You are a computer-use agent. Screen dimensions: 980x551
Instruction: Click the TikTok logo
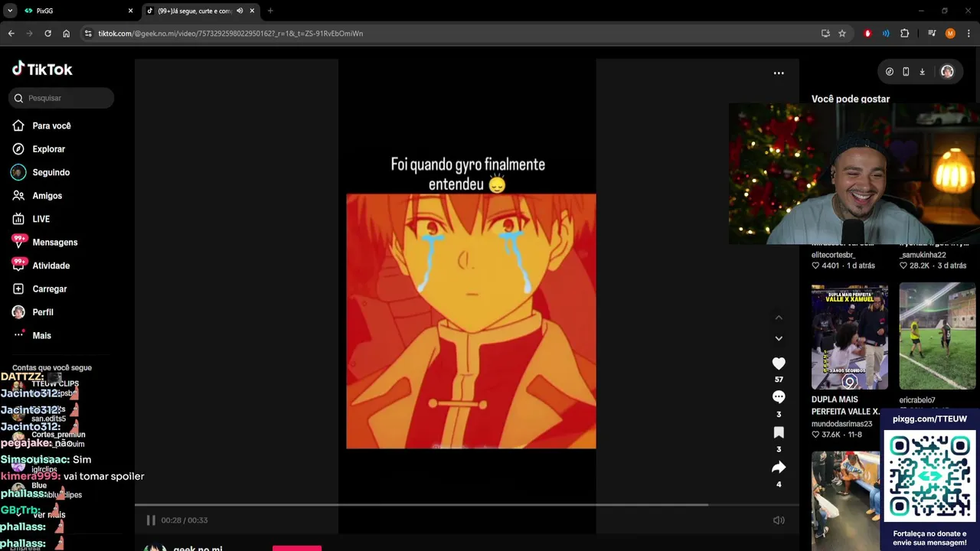(x=42, y=69)
